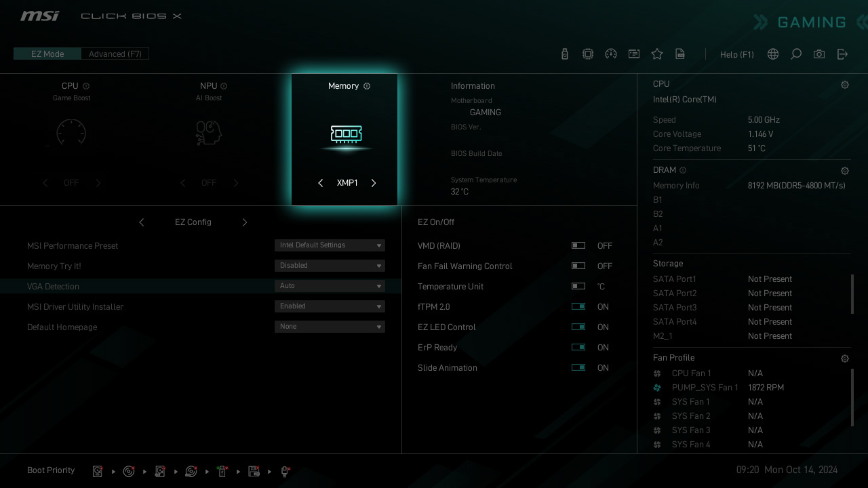Screen dimensions: 868x488
Task: Switch to Advanced (F7) mode tab
Action: (115, 54)
